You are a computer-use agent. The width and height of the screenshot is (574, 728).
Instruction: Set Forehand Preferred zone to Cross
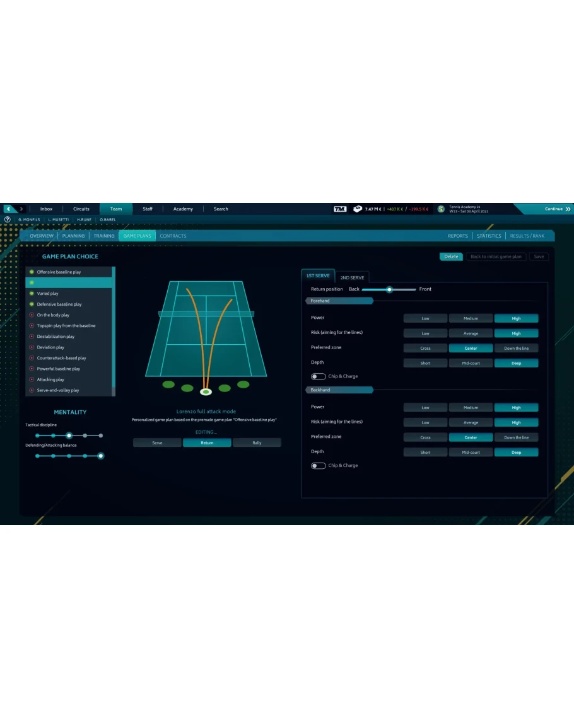pos(425,348)
